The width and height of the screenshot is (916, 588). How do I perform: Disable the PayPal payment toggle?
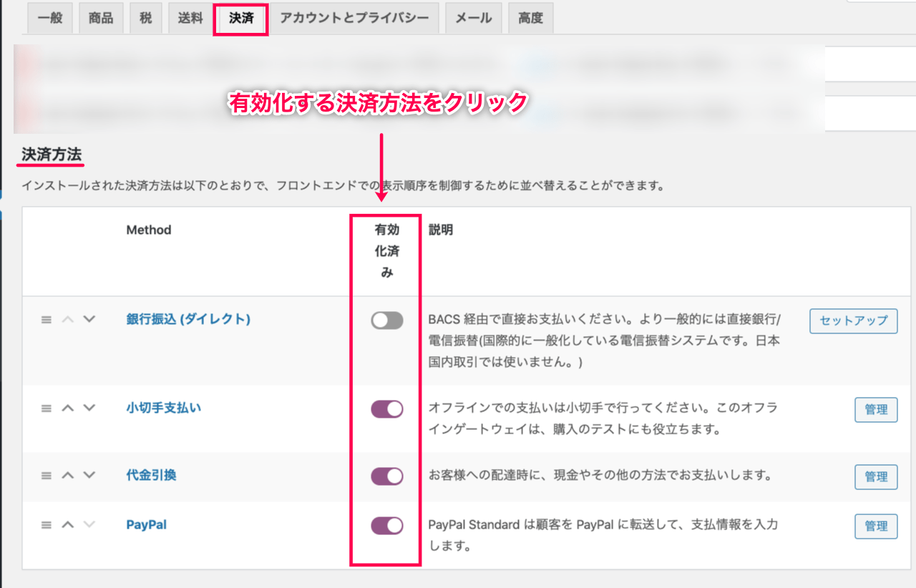coord(386,526)
